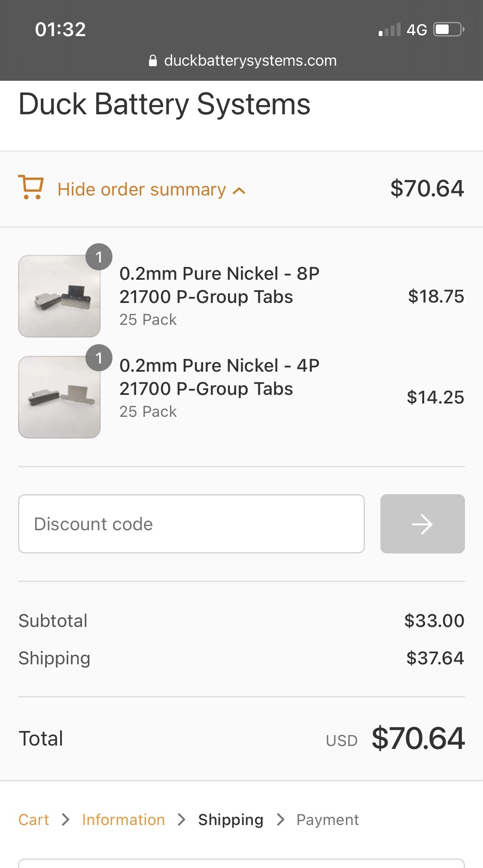The image size is (483, 868).
Task: Select the Payment breadcrumb step
Action: click(327, 820)
